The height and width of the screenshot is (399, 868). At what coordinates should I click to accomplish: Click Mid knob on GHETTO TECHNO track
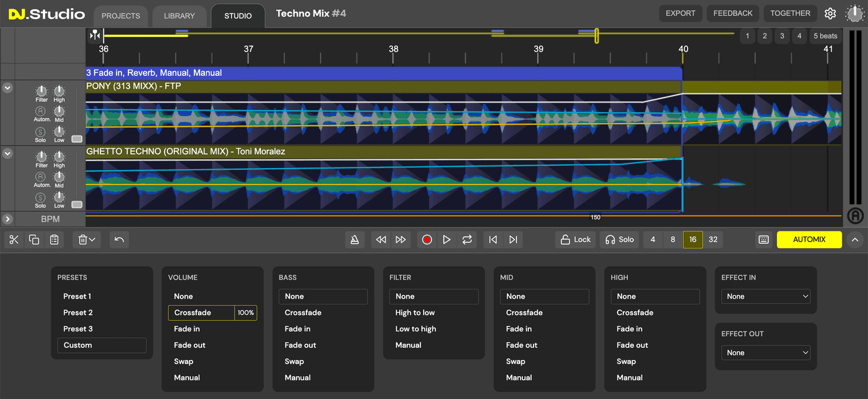60,176
